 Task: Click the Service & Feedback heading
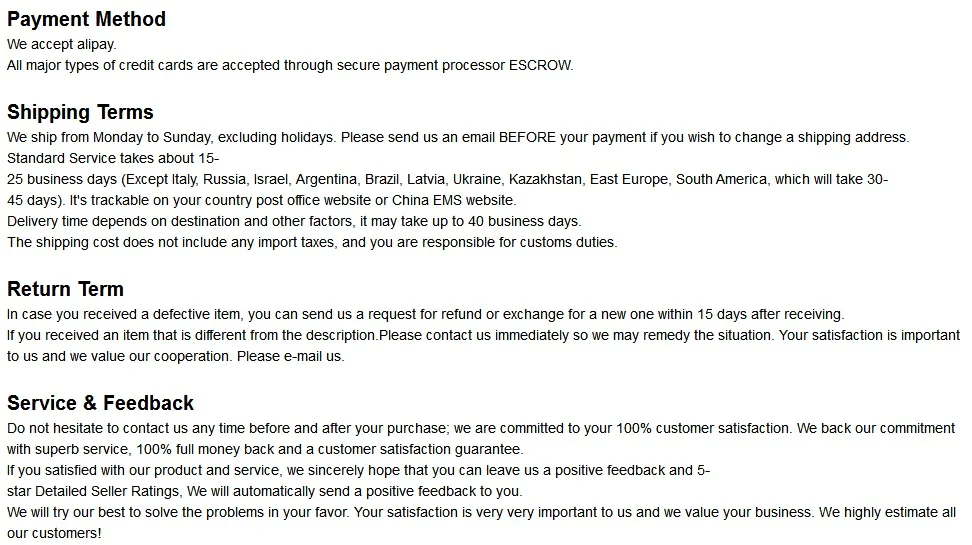100,403
